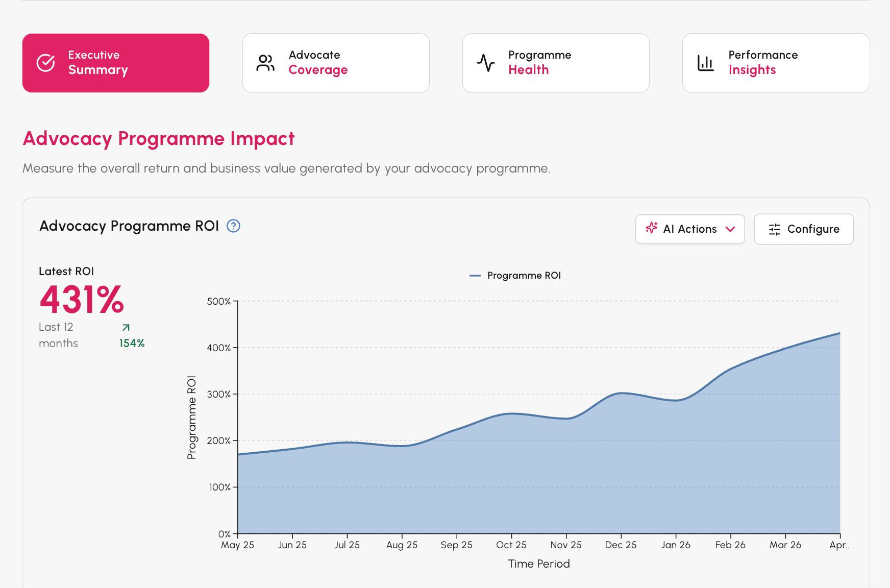Click the Latest ROI label
Screen dimensions: 890x588
coord(66,272)
